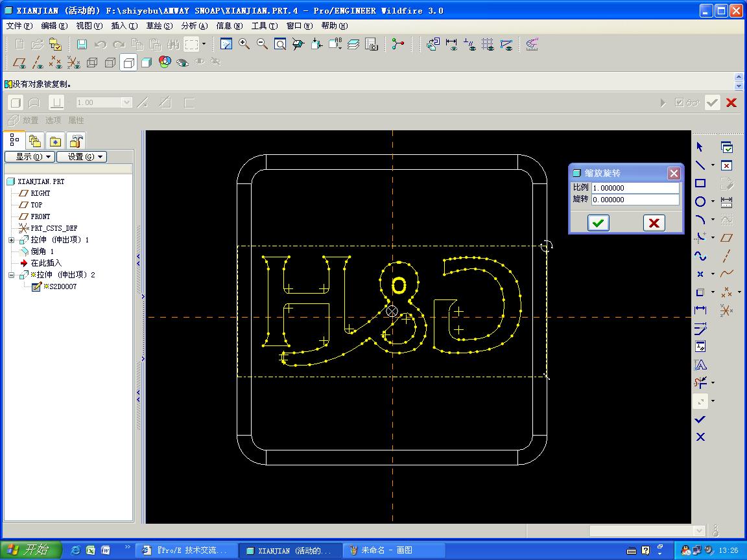Viewport: 747px width, 560px height.
Task: Select the Trim sketch tool
Action: 700,382
